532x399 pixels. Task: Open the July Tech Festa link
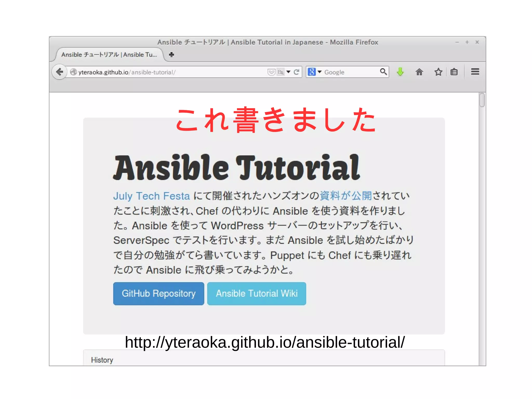click(151, 196)
